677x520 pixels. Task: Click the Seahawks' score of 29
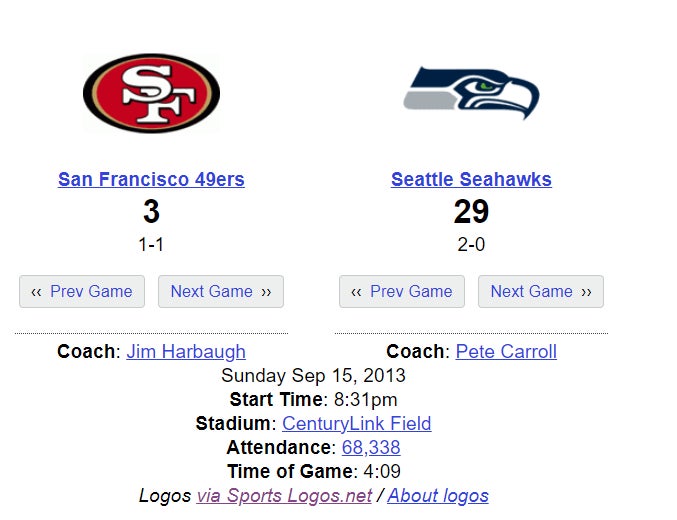coord(471,212)
